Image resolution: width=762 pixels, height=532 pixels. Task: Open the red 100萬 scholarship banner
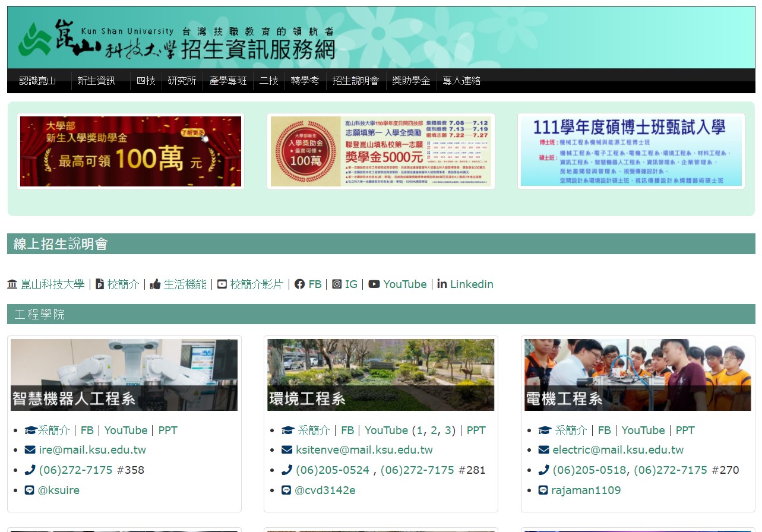coord(131,151)
